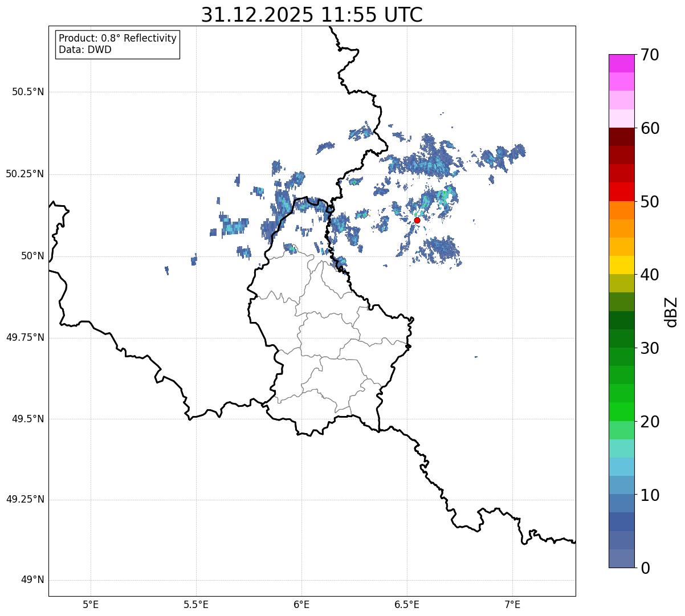Click the 5°E longitude label
The width and height of the screenshot is (685, 616).
point(91,604)
